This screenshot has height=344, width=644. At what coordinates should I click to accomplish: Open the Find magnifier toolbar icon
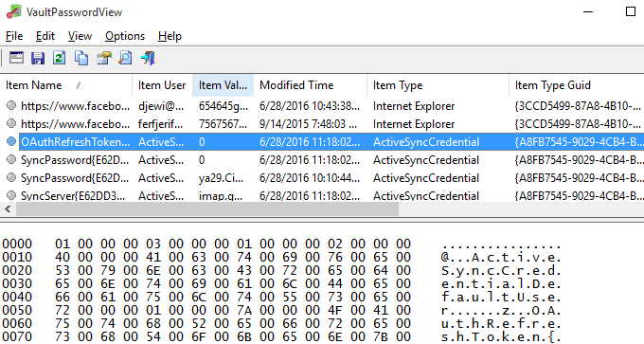[x=125, y=58]
